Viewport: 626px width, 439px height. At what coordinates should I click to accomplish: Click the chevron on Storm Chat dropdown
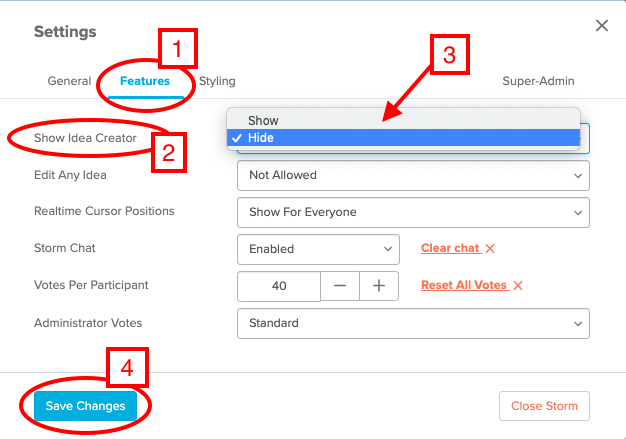click(x=388, y=249)
